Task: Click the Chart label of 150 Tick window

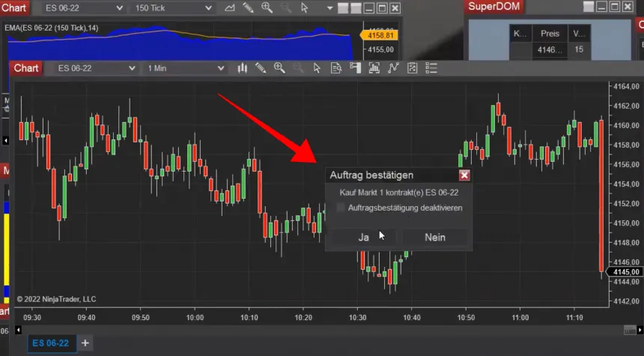Action: (x=14, y=7)
